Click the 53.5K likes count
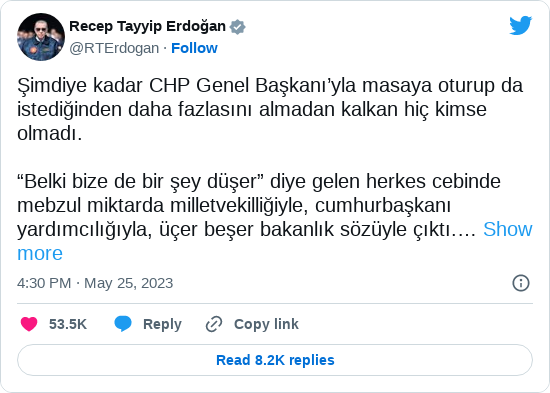 click(x=68, y=324)
